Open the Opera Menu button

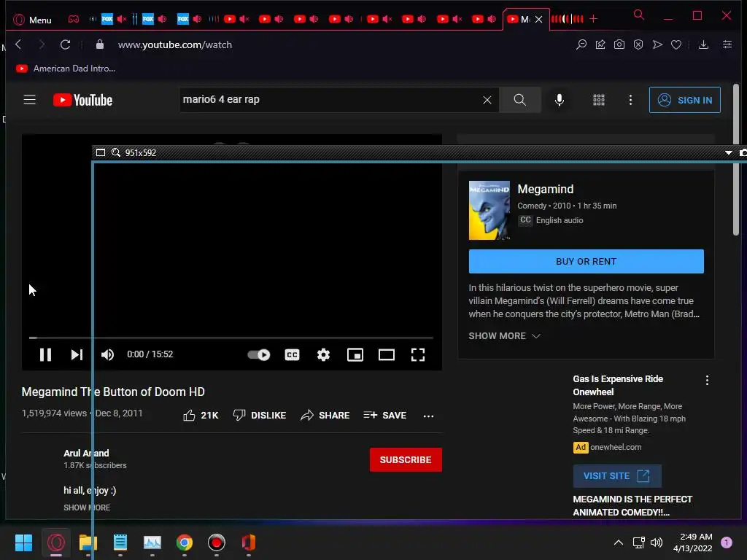coord(32,20)
